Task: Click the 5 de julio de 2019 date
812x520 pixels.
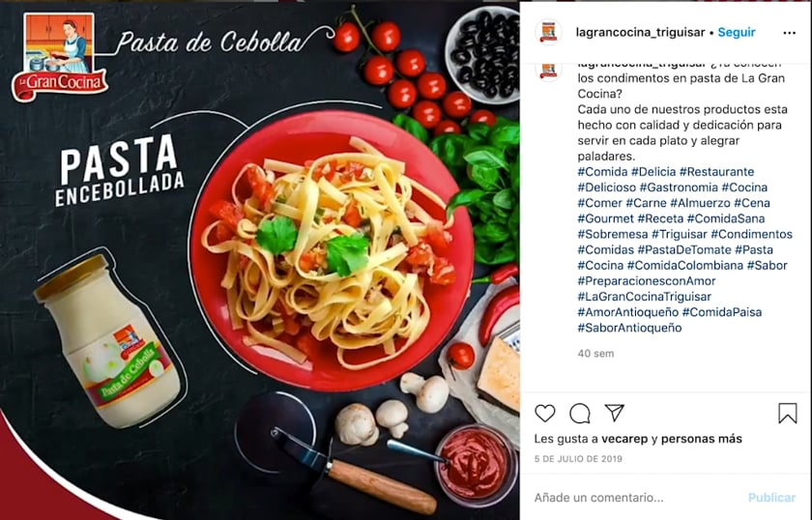Action: 578,459
